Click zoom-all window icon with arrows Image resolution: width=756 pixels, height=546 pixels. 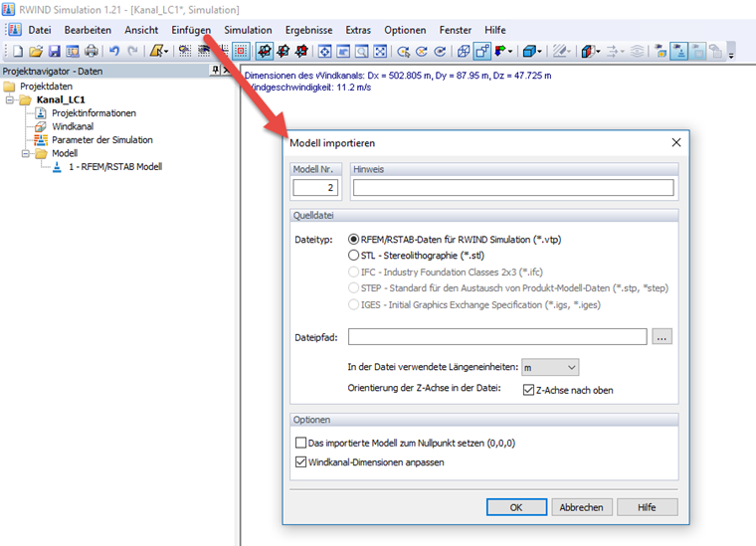click(325, 51)
